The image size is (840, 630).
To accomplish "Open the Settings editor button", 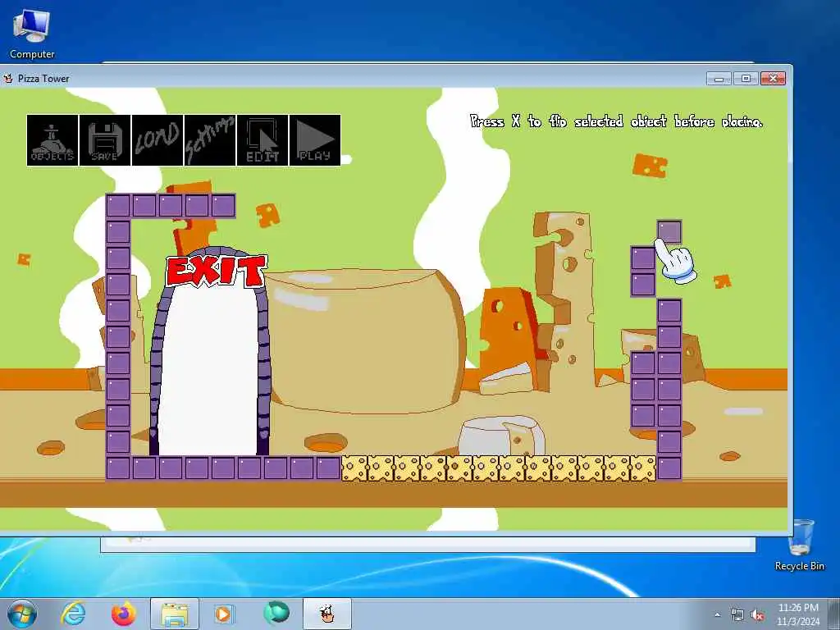I will pos(210,140).
